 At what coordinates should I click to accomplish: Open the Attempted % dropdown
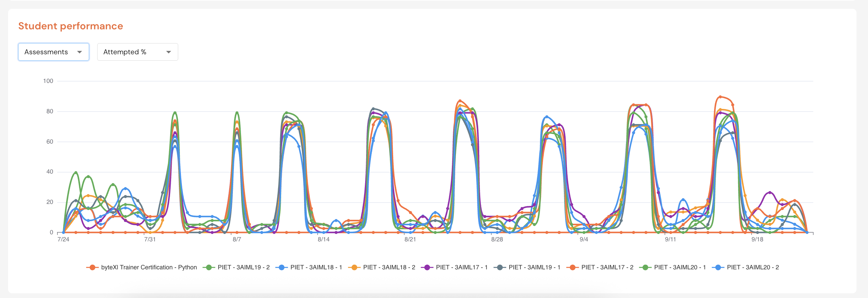tap(137, 52)
